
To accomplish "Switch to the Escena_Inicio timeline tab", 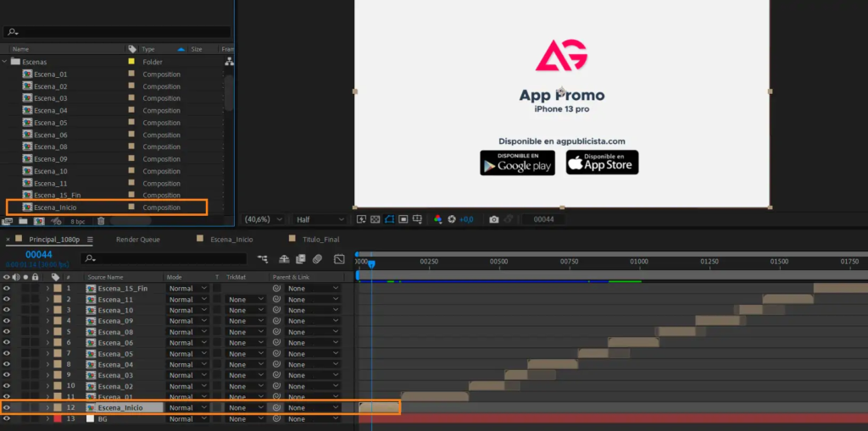I will tap(231, 240).
